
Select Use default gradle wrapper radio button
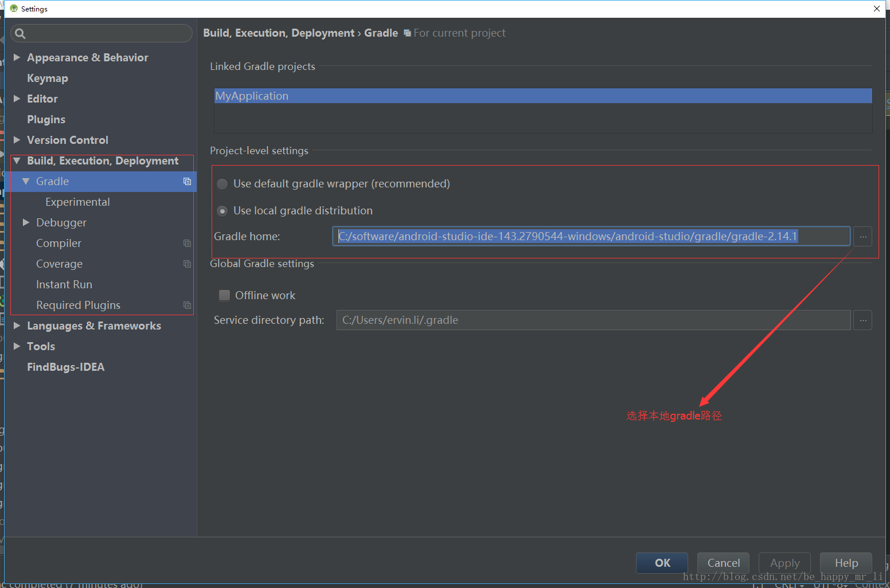tap(222, 184)
